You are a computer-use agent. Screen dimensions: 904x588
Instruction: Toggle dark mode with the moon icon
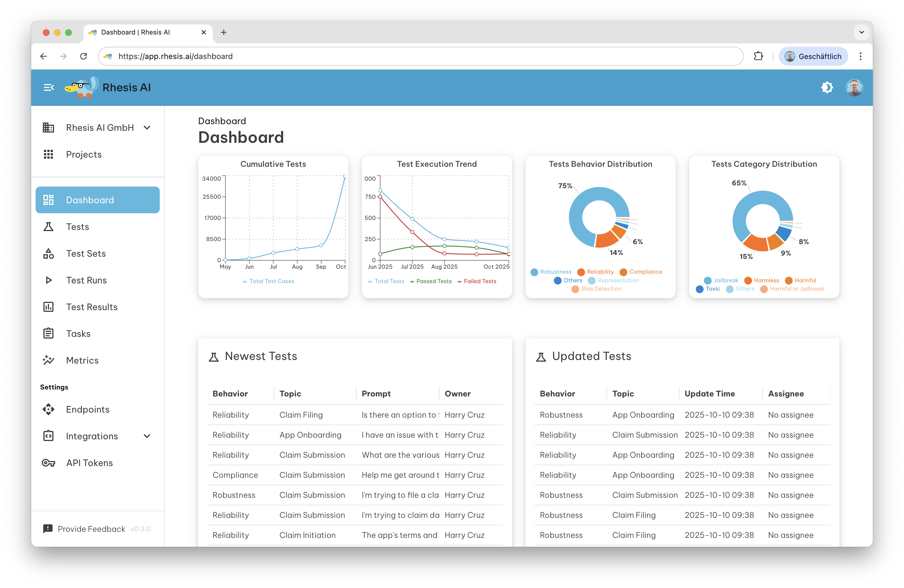[x=827, y=87]
